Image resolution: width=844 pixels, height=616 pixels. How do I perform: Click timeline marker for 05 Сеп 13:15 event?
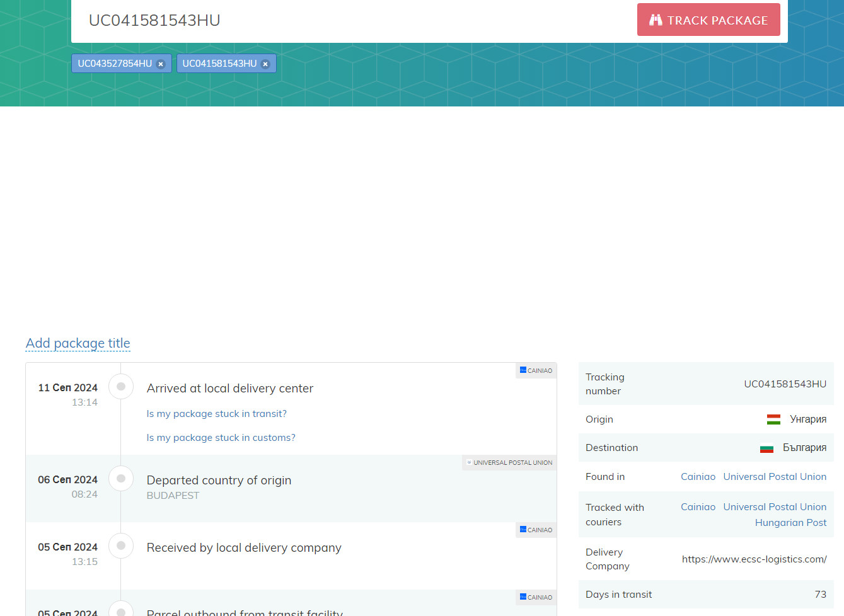[x=121, y=546]
